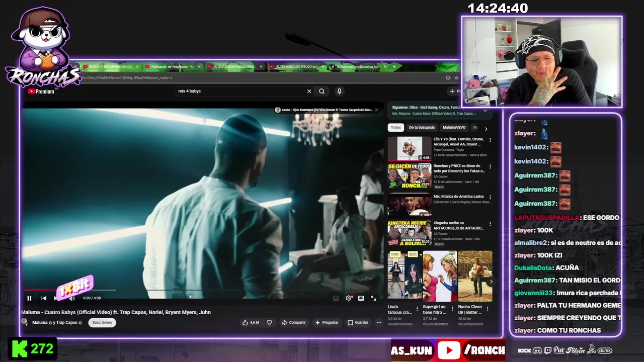Save the video with Guardar
The image size is (644, 362).
coord(358,322)
